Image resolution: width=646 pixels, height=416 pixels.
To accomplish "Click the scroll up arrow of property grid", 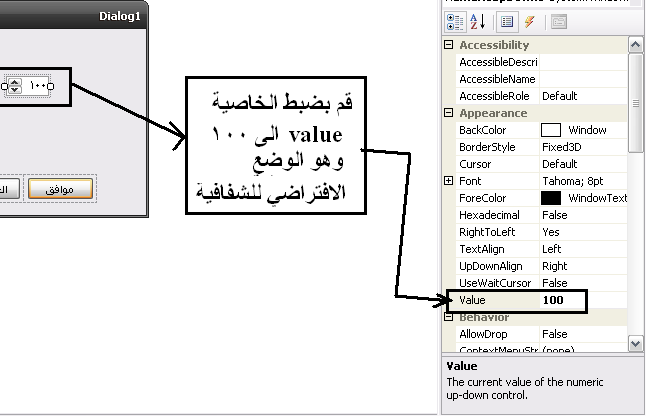I will click(x=636, y=46).
